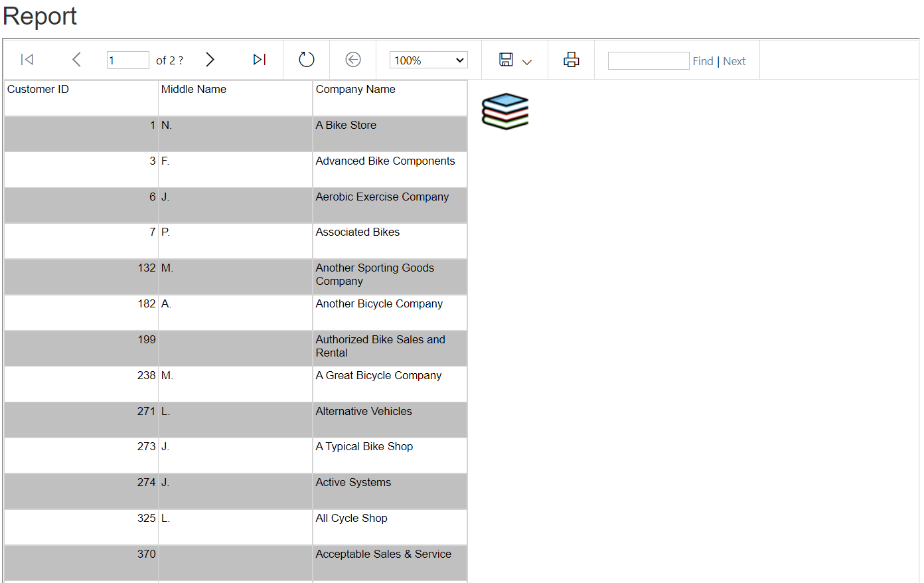Advance to the next report page
The image size is (924, 583).
210,60
